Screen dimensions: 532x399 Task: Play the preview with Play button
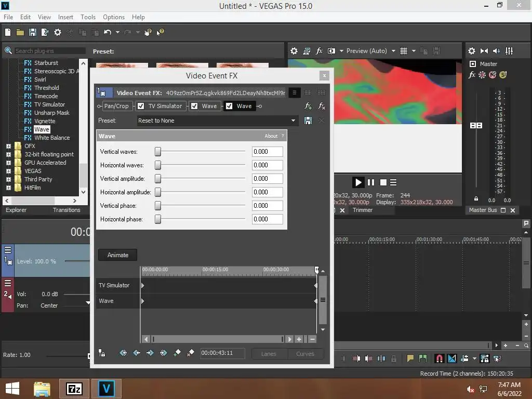pyautogui.click(x=358, y=182)
